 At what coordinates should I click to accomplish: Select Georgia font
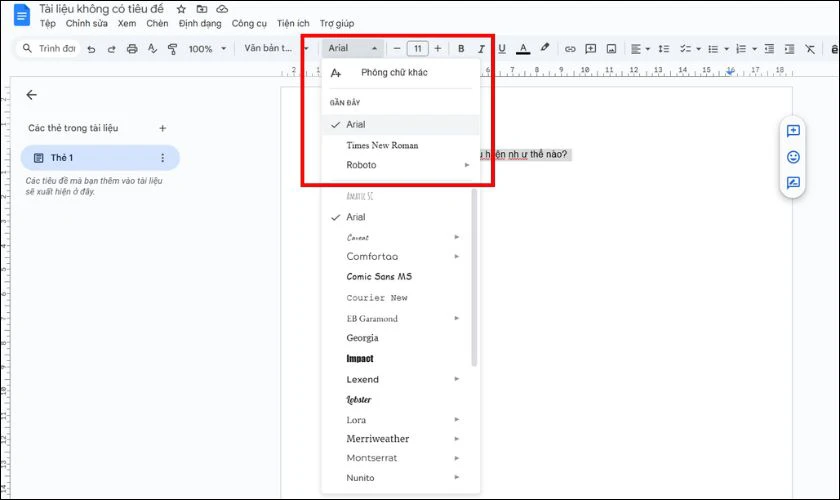(x=396, y=338)
